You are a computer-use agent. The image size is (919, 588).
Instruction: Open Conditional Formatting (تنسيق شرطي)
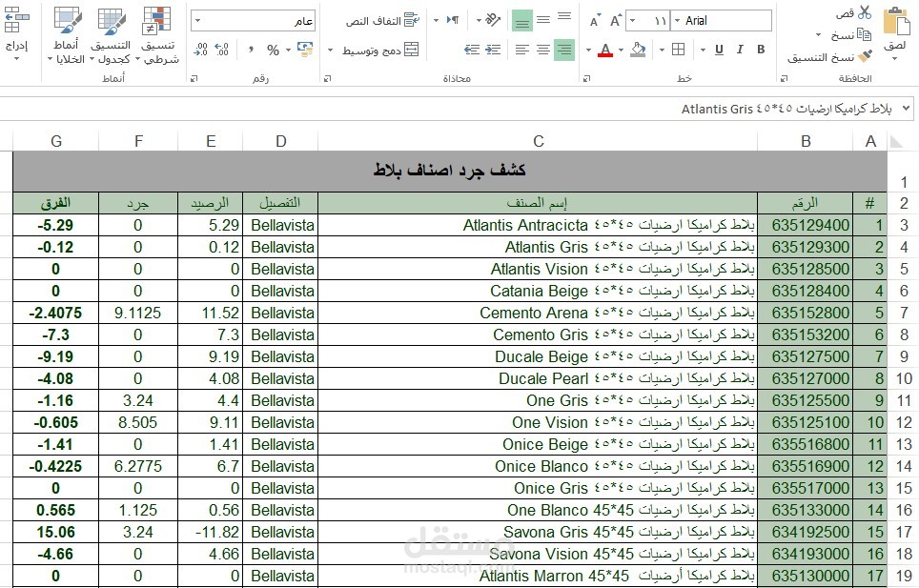tap(157, 35)
